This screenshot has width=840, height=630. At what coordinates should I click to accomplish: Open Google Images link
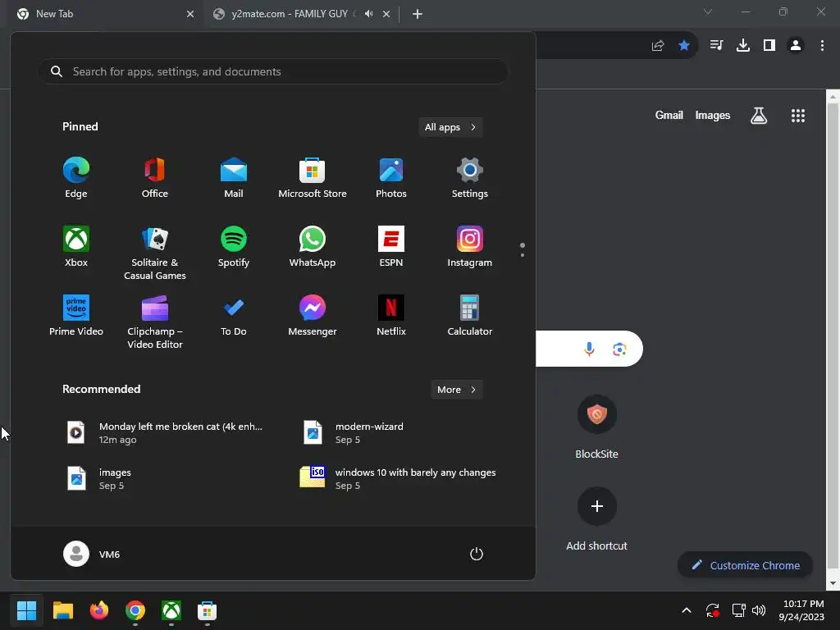click(713, 115)
